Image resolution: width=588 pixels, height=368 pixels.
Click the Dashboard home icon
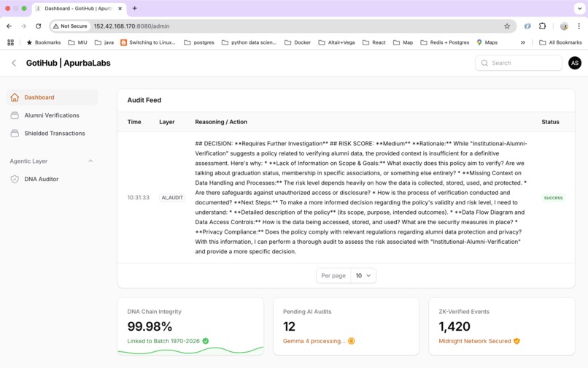coord(15,97)
